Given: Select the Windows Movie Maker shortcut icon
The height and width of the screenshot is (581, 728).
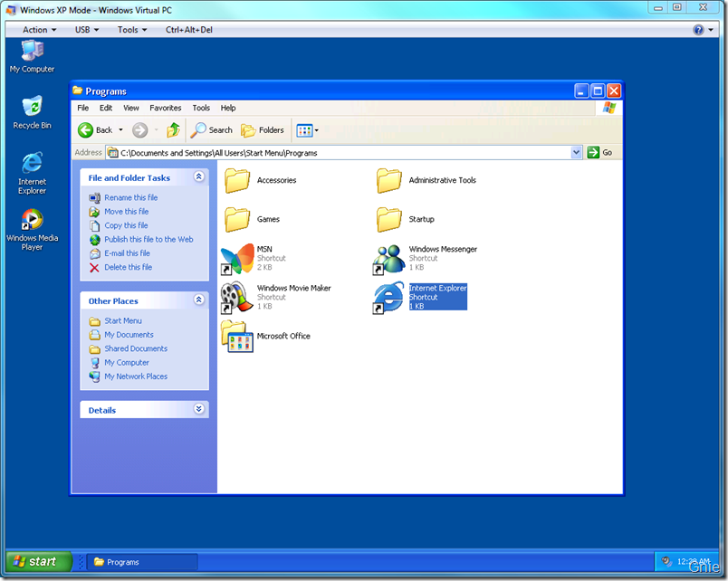Looking at the screenshot, I should tap(237, 297).
